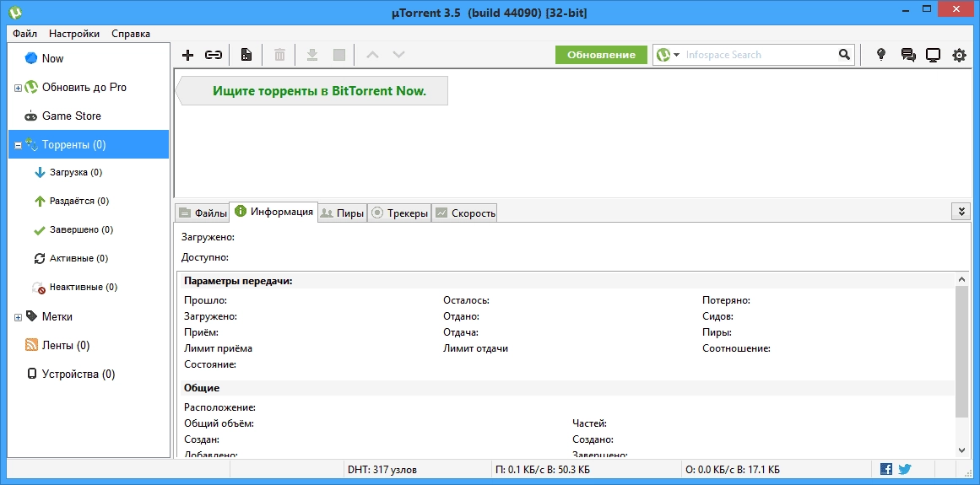Click the Общие section header
Viewport: 980px width, 485px height.
click(x=201, y=388)
